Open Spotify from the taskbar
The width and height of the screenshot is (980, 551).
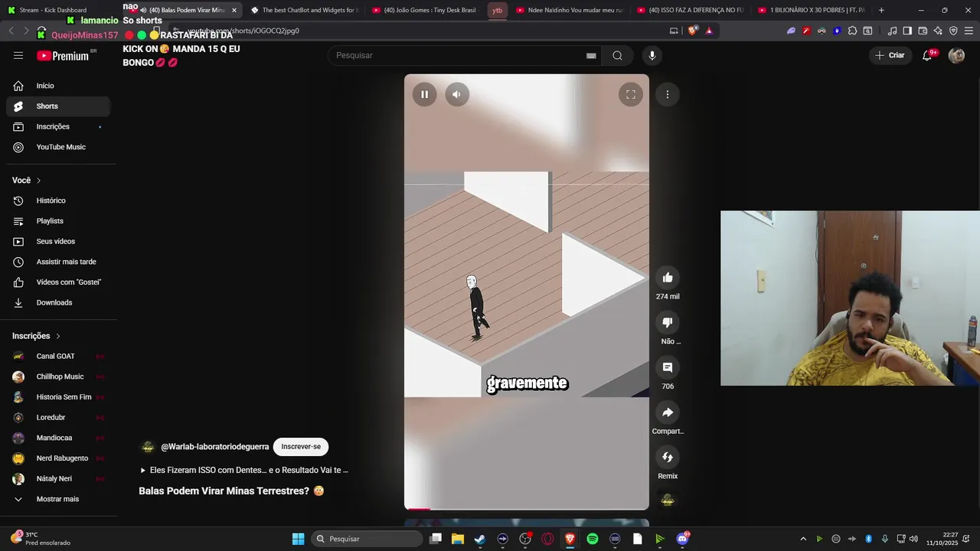(x=593, y=539)
